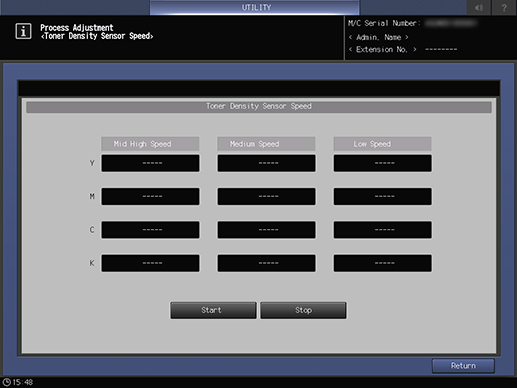Click the information icon beside Process Adjustment
The height and width of the screenshot is (388, 517).
point(23,31)
